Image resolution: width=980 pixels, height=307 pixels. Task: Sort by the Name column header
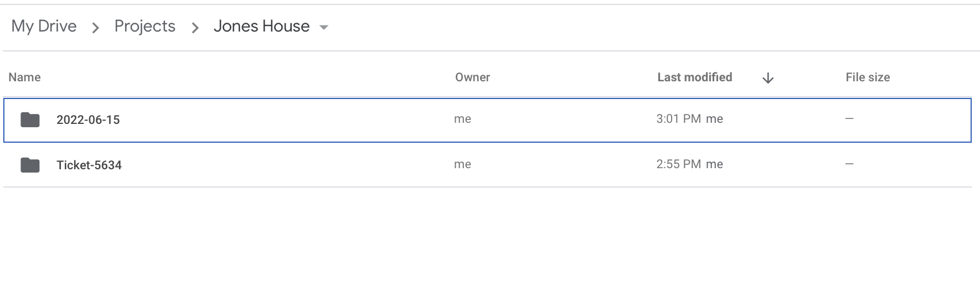pos(24,77)
